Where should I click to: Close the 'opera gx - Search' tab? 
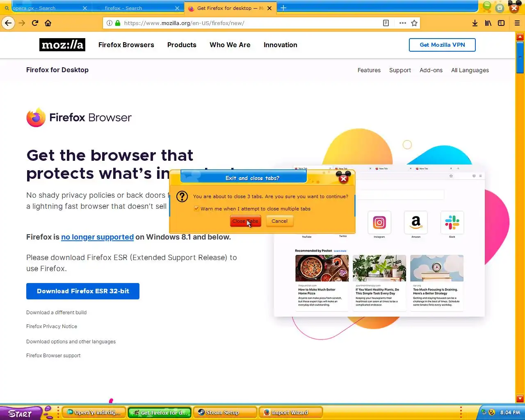coord(85,8)
